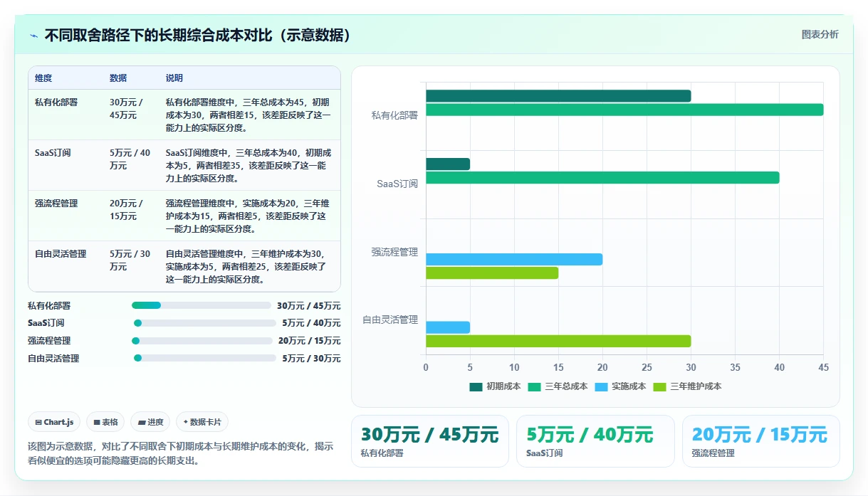Click the x-axis tick value 0
Screen dimensions: 868x496
[x=426, y=368]
